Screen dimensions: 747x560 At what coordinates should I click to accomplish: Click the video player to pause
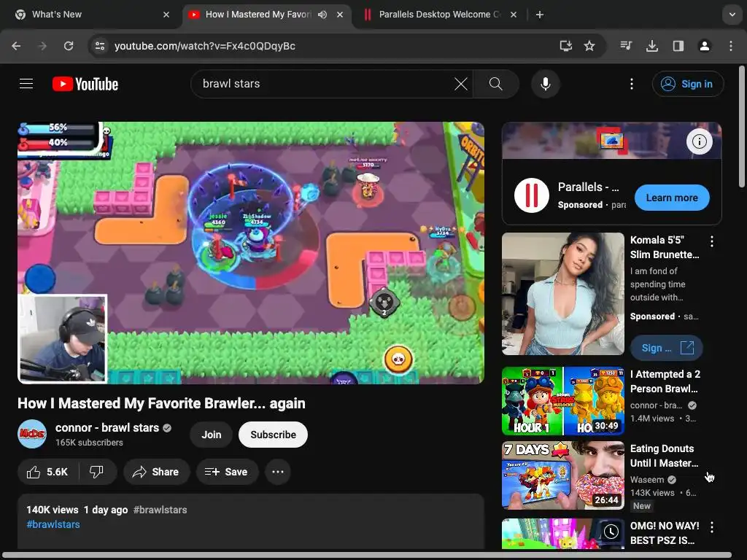click(251, 253)
